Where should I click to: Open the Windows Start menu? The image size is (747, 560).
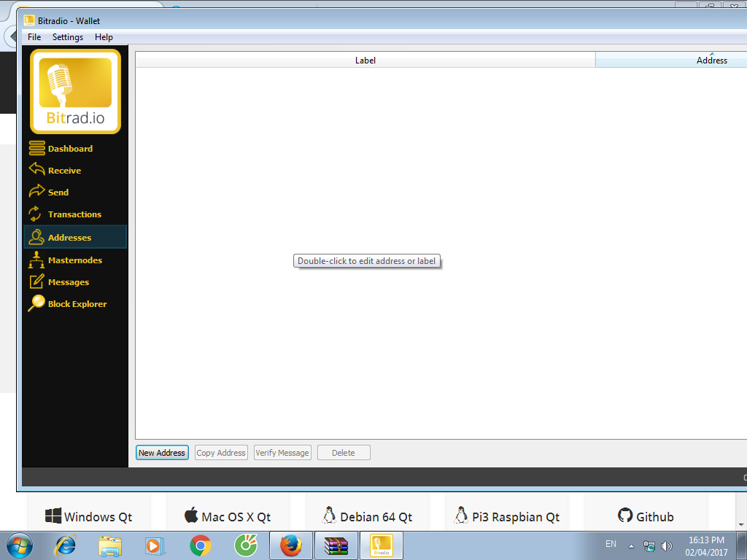[20, 545]
